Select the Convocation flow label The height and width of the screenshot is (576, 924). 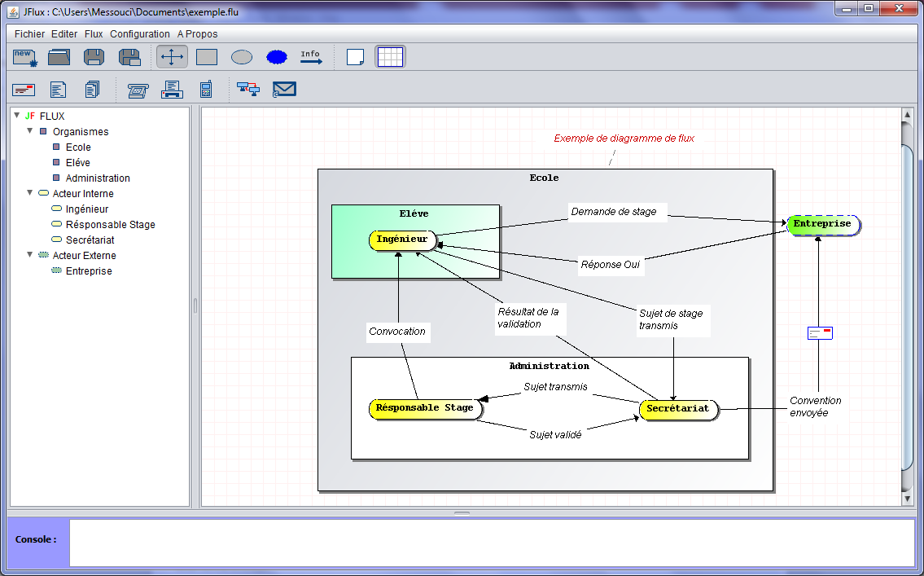click(397, 332)
